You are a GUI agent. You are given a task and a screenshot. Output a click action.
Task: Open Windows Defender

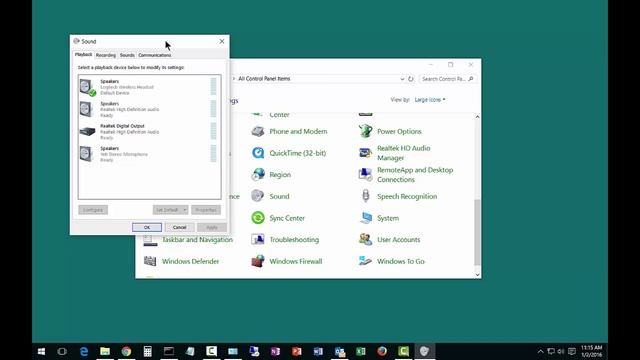(181, 261)
